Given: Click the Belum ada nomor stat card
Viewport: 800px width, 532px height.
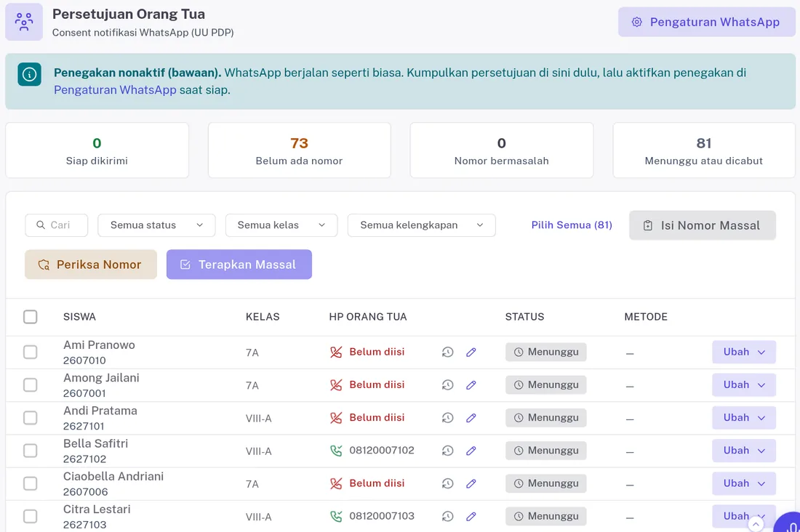Looking at the screenshot, I should pos(300,150).
